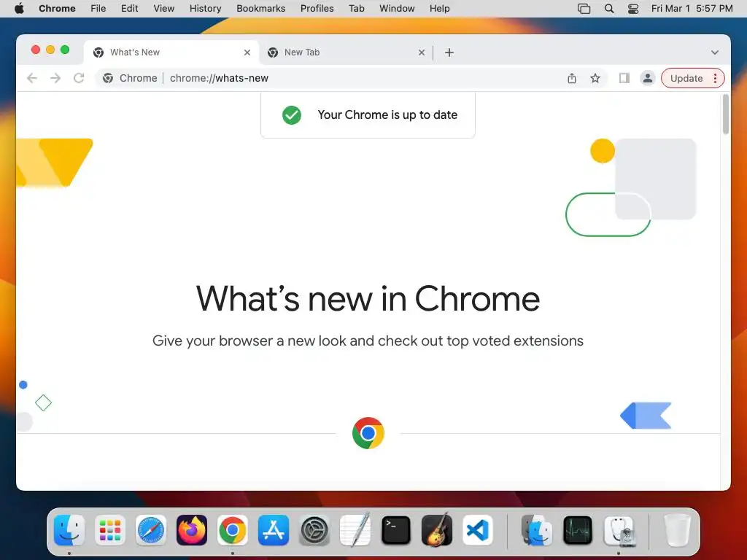Click the 'Your Chrome is up to date' text
Viewport: 747px width, 560px height.
(387, 114)
